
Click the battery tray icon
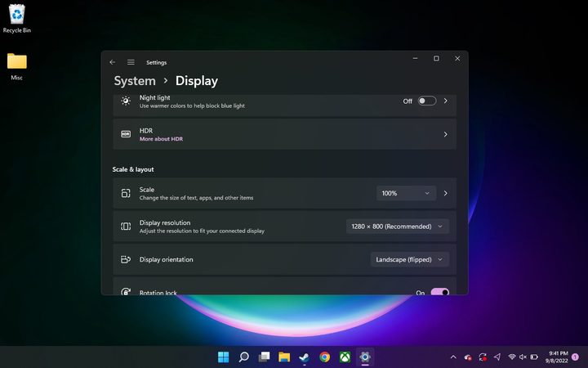point(534,357)
